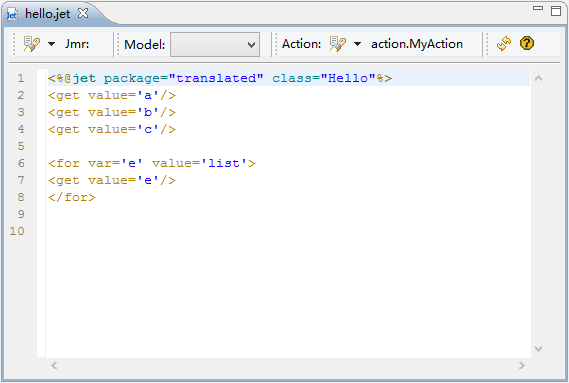Minimize the editor view panel
The width and height of the screenshot is (569, 383).
point(538,8)
